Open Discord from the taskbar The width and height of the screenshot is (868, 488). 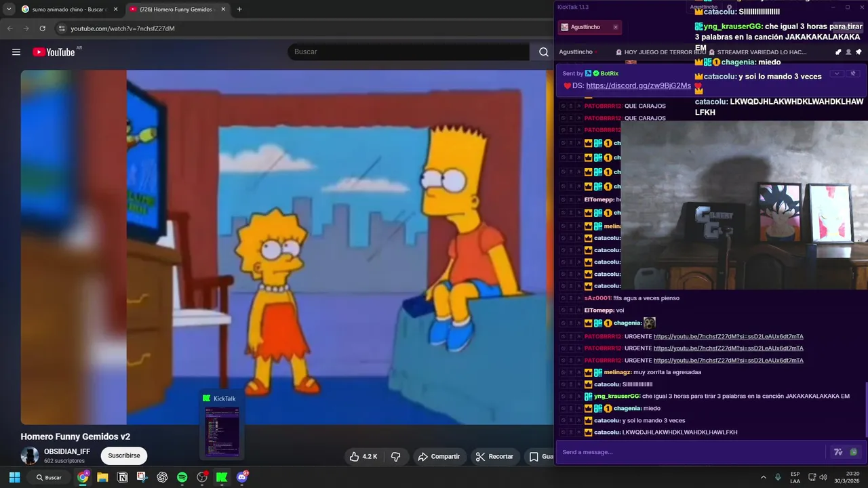click(242, 477)
